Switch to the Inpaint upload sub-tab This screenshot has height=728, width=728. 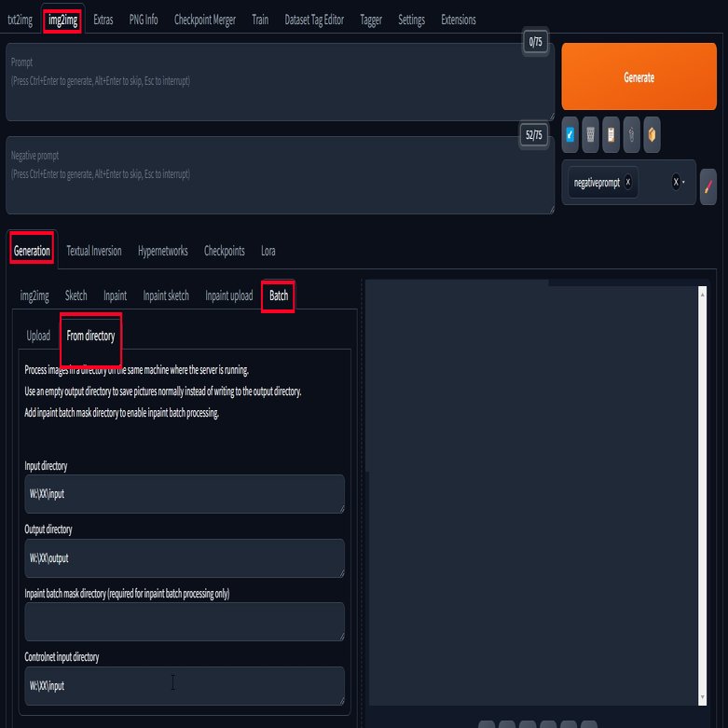(229, 295)
